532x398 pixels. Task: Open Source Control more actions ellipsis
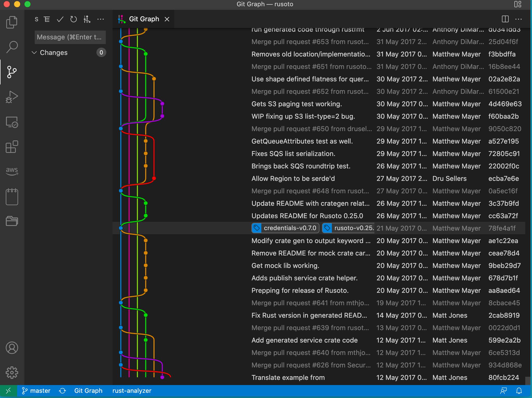point(101,19)
